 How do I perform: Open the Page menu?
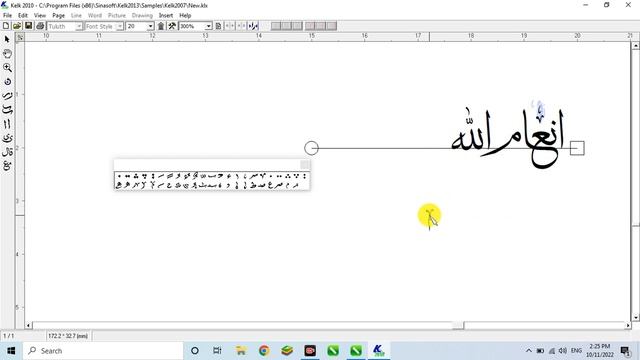(58, 16)
